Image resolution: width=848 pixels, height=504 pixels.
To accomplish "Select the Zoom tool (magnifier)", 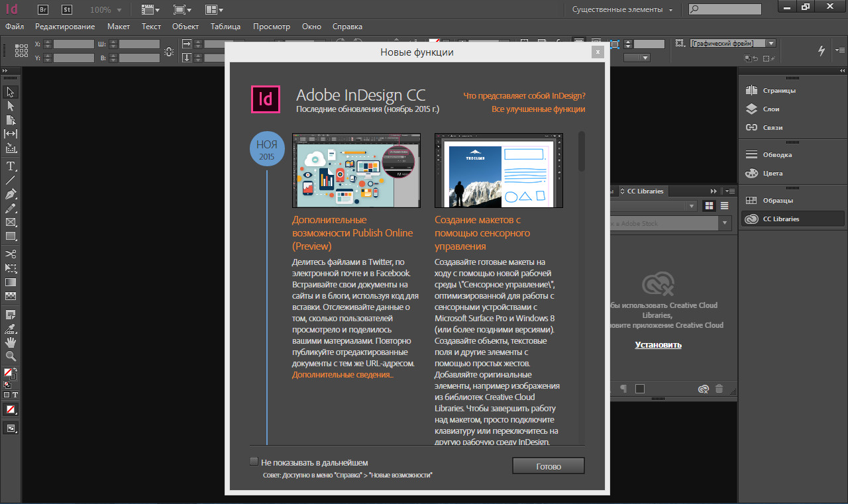I will (x=11, y=356).
